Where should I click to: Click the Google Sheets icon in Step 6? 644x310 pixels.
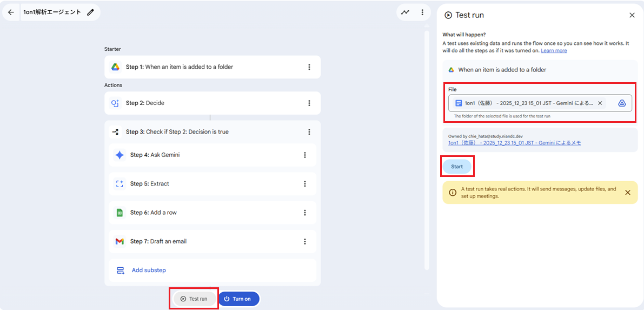(119, 213)
